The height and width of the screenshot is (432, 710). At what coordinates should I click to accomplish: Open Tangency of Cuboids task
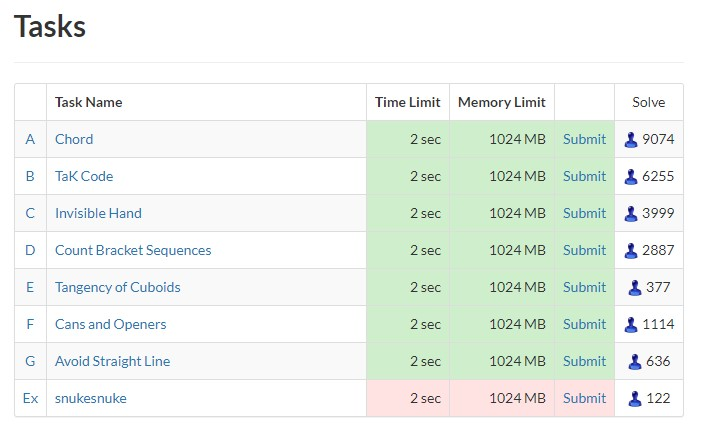118,287
